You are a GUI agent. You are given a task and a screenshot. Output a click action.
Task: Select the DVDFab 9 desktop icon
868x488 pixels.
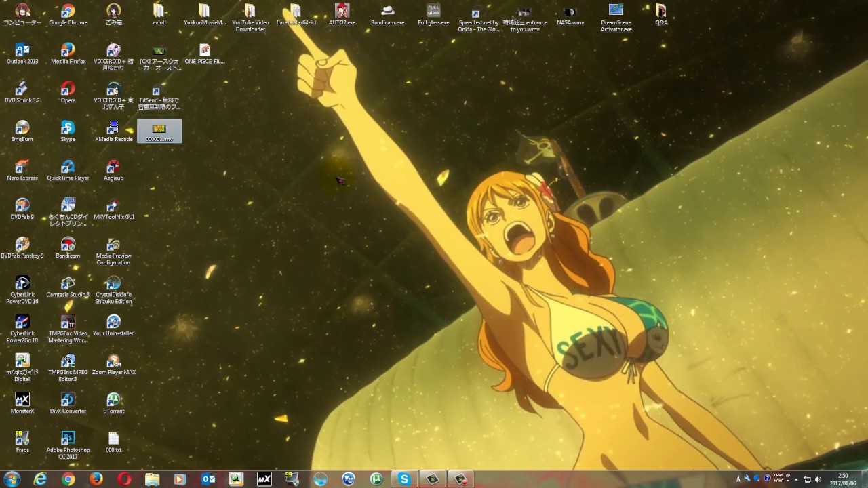[x=22, y=208]
